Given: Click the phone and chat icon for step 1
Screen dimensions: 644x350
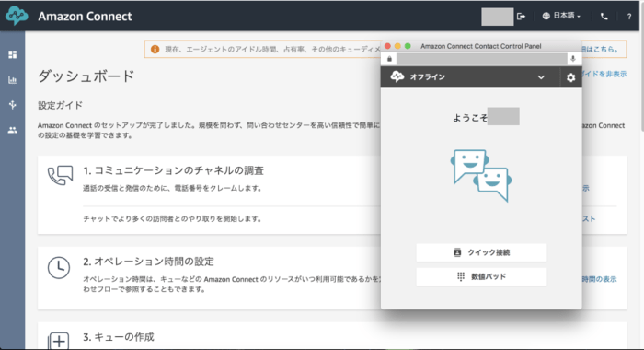Looking at the screenshot, I should (60, 176).
